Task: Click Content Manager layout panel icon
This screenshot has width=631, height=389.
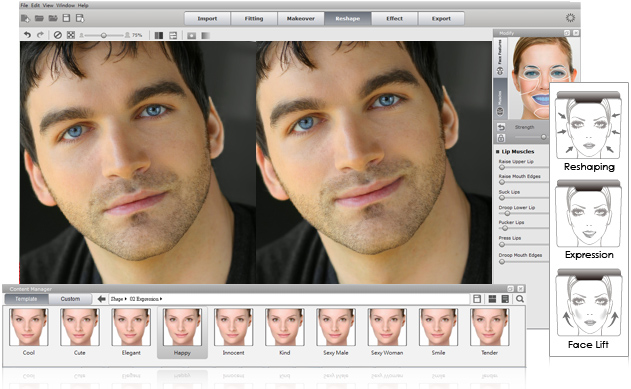Action: tap(477, 299)
